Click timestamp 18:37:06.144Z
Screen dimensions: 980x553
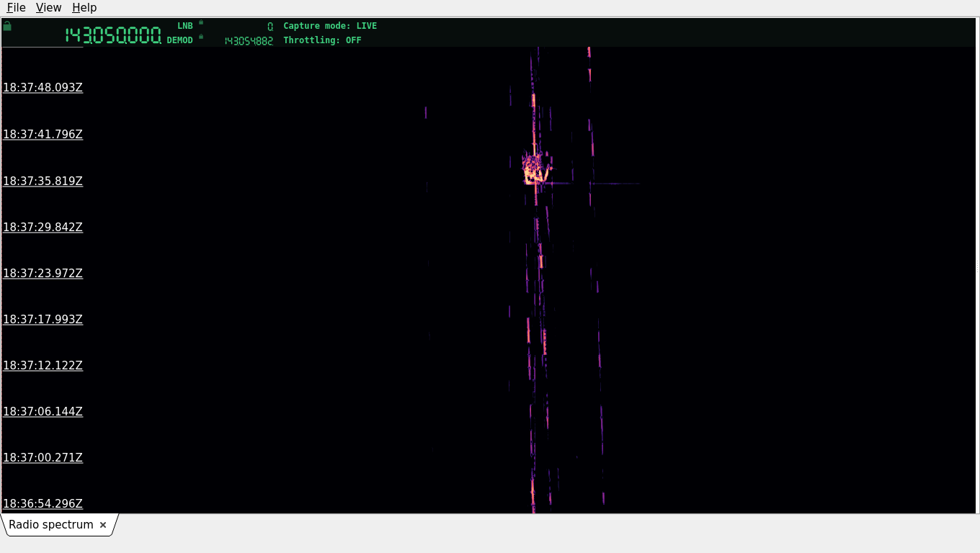[x=43, y=411]
